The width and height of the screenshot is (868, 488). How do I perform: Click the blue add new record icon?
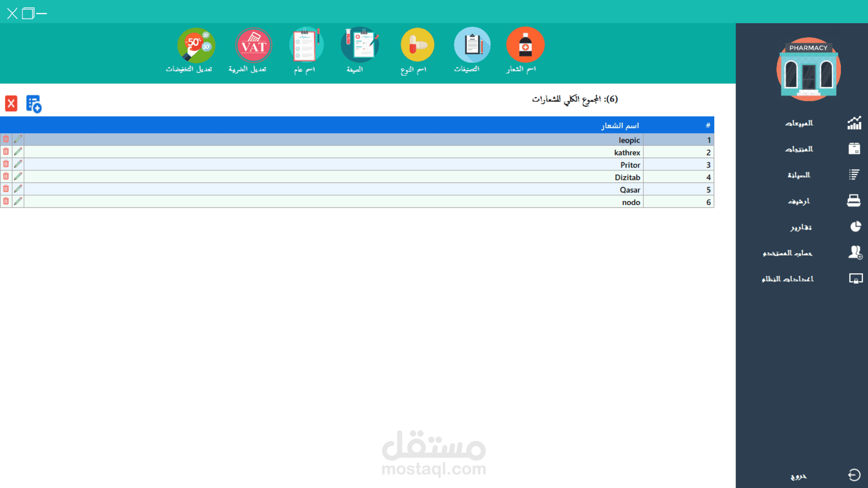(x=34, y=104)
